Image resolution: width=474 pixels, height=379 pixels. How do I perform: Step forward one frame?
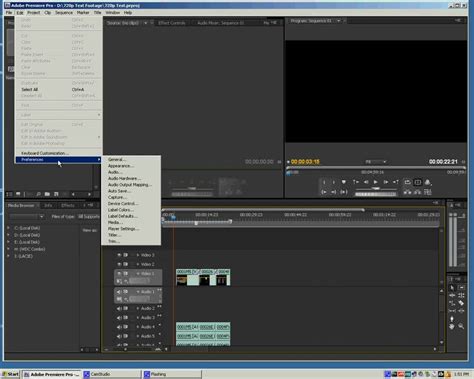click(386, 182)
